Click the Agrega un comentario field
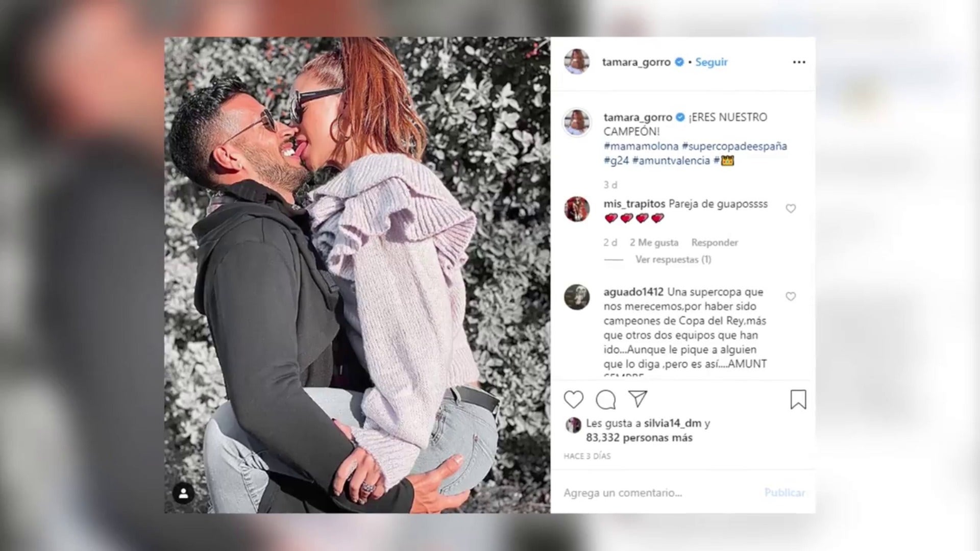 click(658, 493)
